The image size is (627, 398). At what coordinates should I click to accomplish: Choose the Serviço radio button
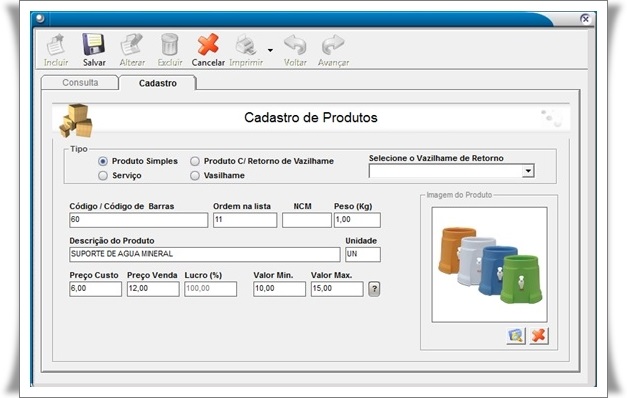[x=103, y=176]
